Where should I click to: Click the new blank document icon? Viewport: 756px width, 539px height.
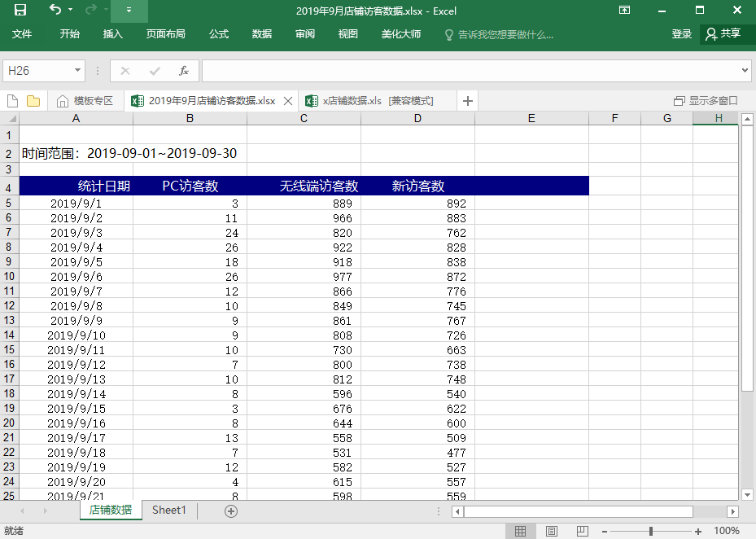pos(13,101)
